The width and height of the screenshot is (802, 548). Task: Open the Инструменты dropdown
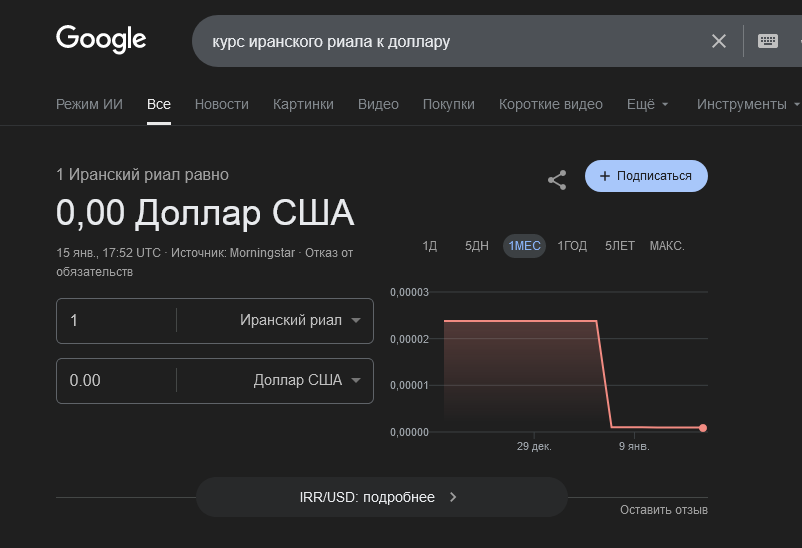(748, 104)
